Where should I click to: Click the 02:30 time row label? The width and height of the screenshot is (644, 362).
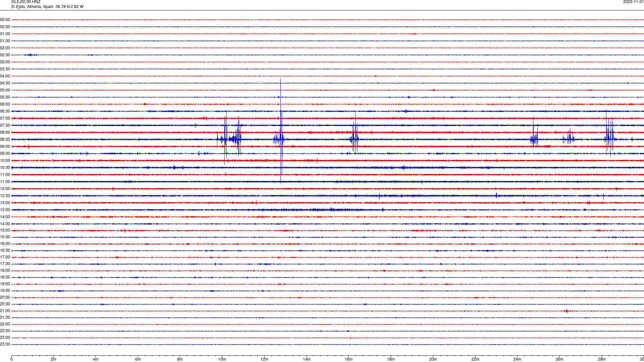(x=5, y=55)
